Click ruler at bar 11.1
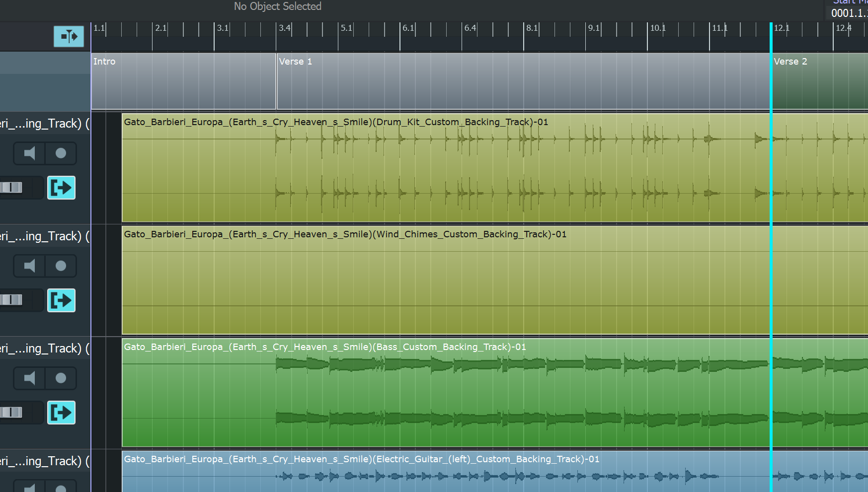Screen dimensions: 868x492 click(719, 28)
